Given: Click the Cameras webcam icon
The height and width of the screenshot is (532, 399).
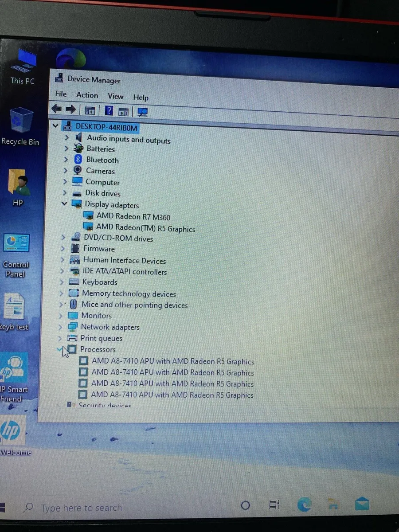Looking at the screenshot, I should click(78, 170).
